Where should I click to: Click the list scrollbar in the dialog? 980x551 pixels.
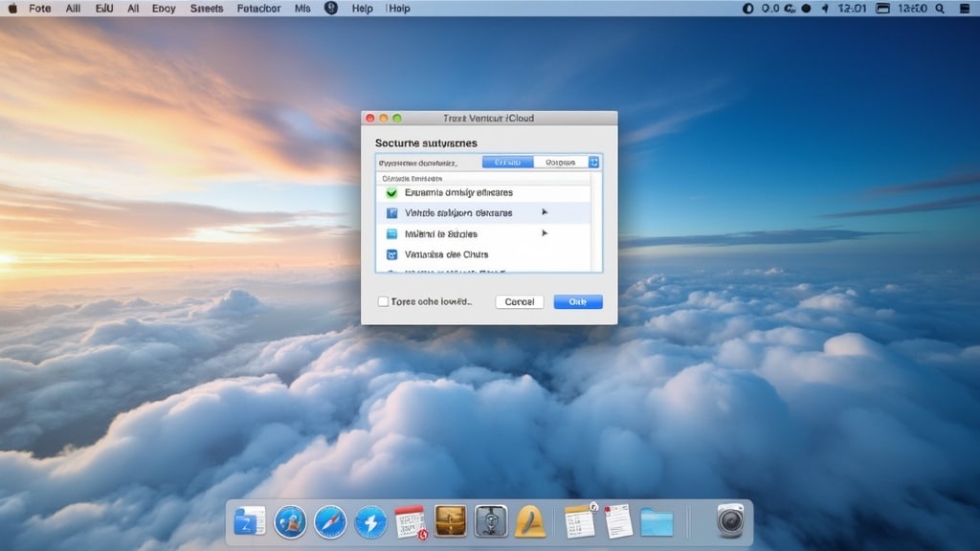coord(596,221)
